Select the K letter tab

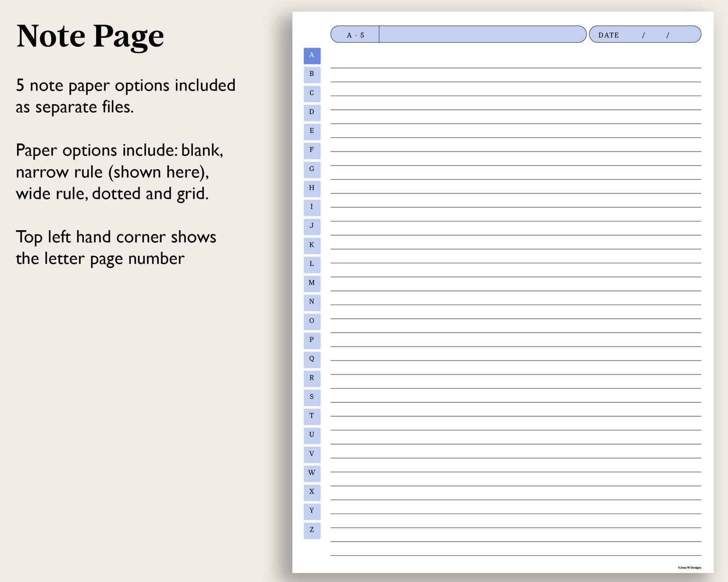tap(311, 245)
